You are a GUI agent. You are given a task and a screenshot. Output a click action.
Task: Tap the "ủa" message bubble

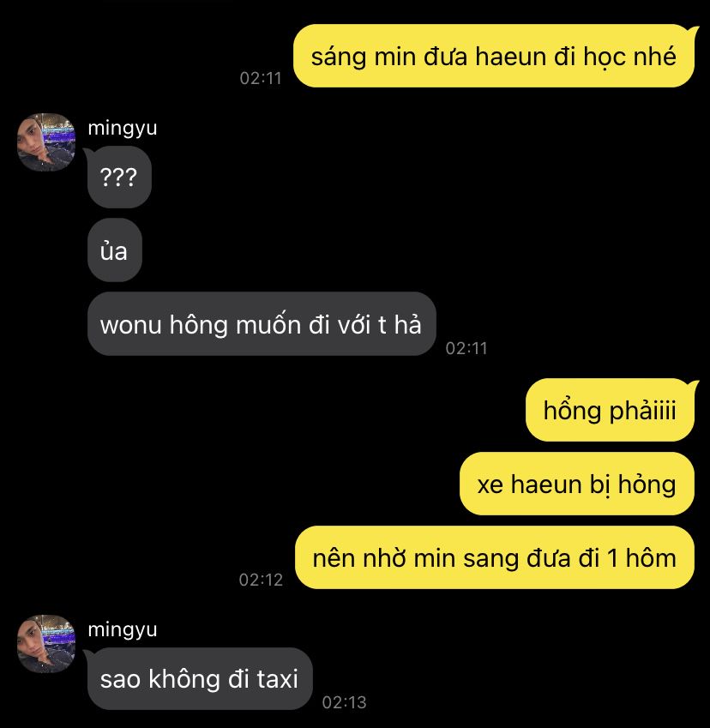click(114, 250)
